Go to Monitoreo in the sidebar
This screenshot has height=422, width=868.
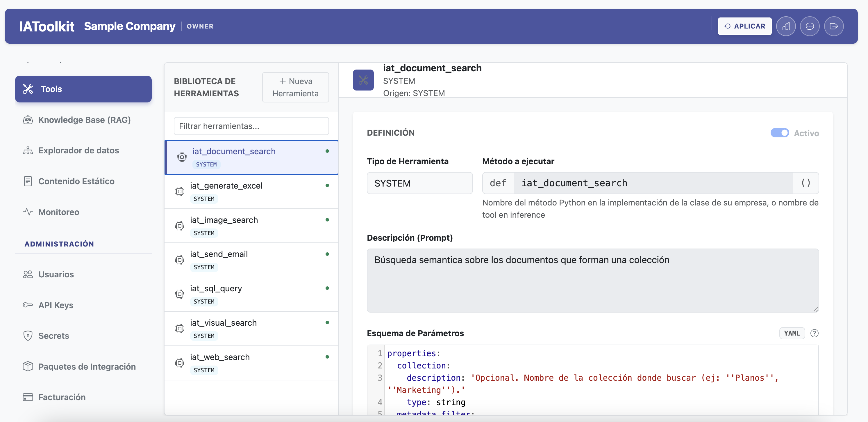(x=59, y=212)
